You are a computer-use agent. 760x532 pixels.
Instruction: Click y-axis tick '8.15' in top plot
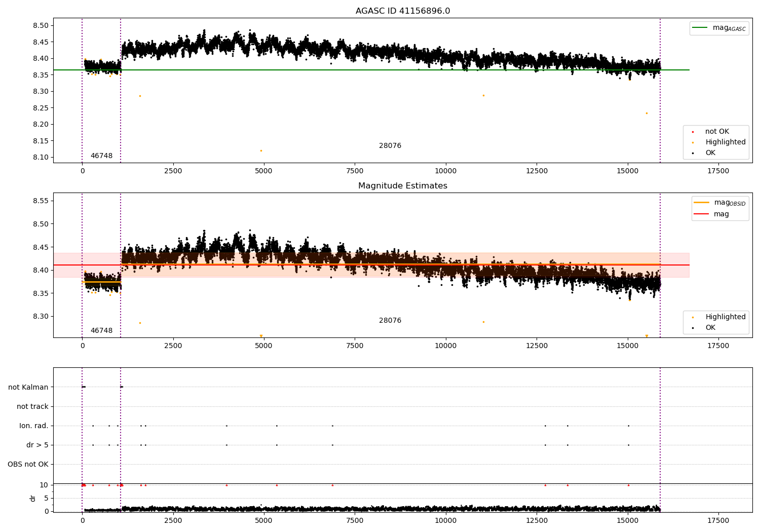click(41, 141)
